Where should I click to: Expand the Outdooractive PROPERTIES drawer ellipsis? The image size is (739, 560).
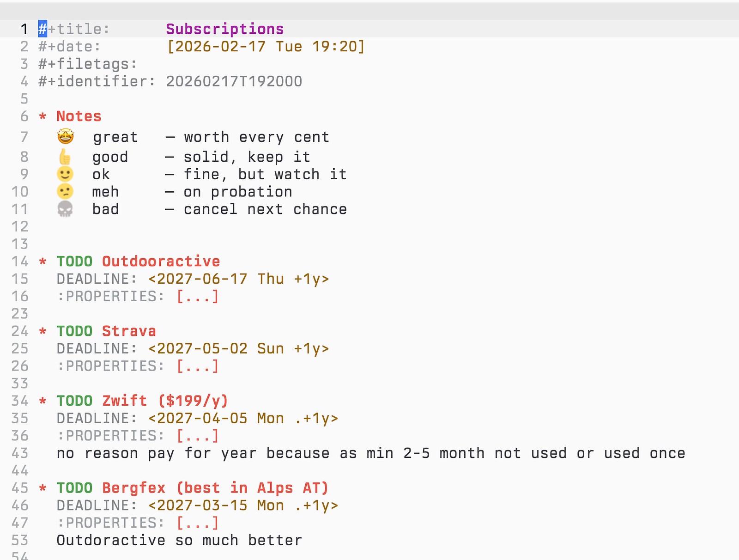[x=198, y=296]
